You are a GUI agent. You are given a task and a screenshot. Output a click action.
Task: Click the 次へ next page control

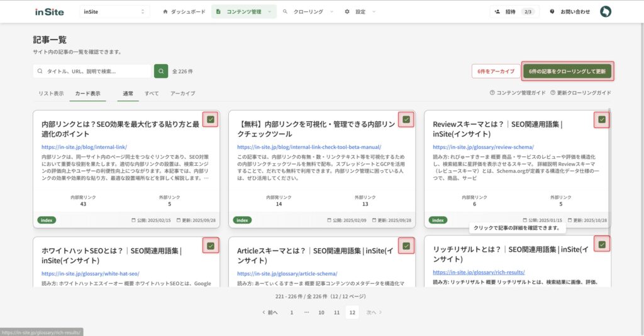[374, 313]
